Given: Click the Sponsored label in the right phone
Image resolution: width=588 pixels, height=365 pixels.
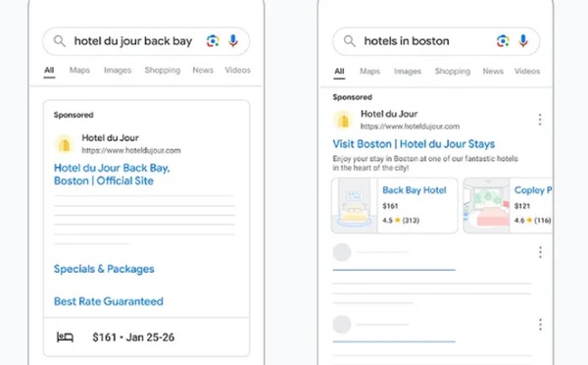Looking at the screenshot, I should tap(353, 97).
